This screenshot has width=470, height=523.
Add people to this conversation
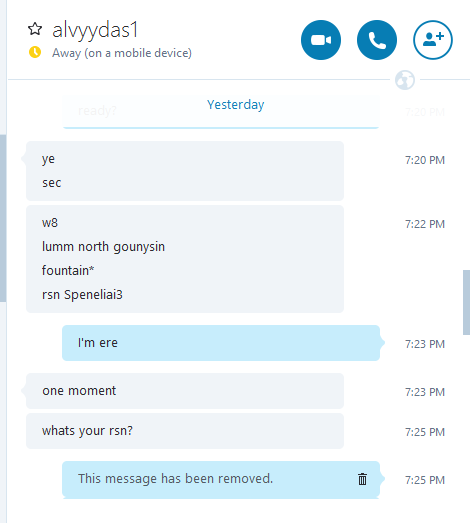click(x=433, y=40)
